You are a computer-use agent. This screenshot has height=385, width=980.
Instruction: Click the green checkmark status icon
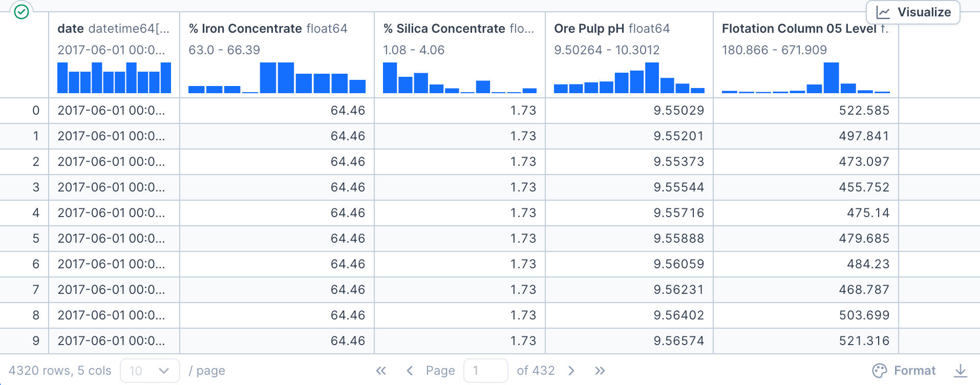(22, 11)
